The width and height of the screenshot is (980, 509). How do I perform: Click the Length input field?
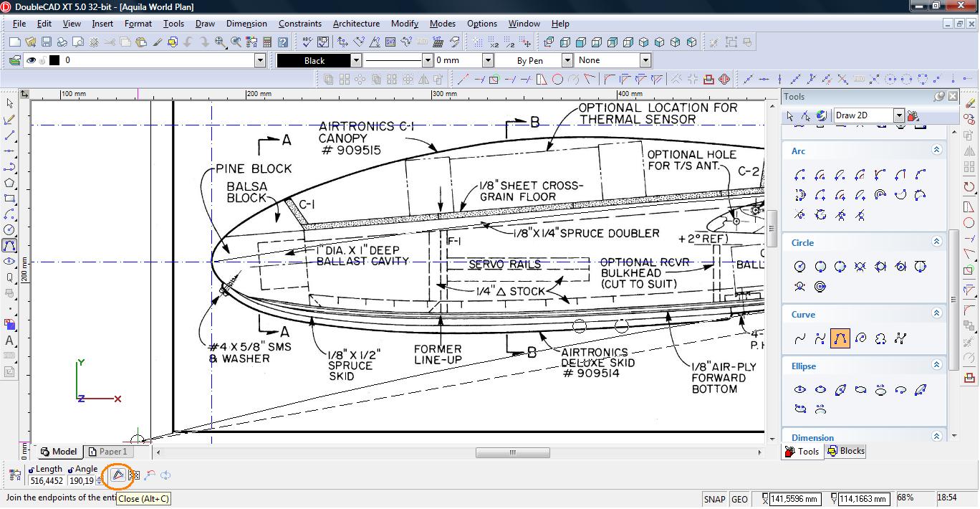[47, 481]
